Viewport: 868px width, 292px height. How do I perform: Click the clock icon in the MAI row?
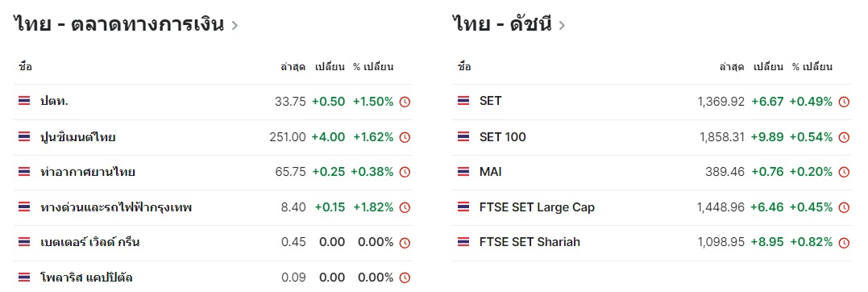pyautogui.click(x=844, y=173)
